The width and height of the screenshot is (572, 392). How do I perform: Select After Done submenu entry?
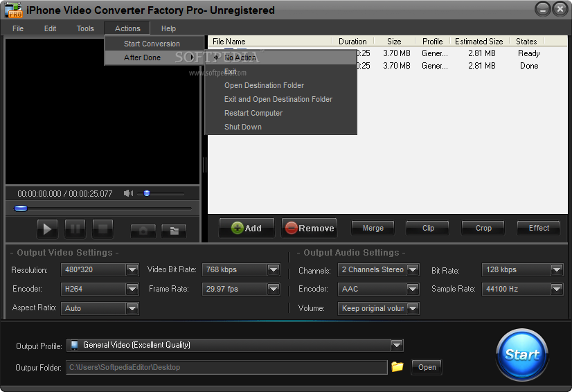point(154,57)
